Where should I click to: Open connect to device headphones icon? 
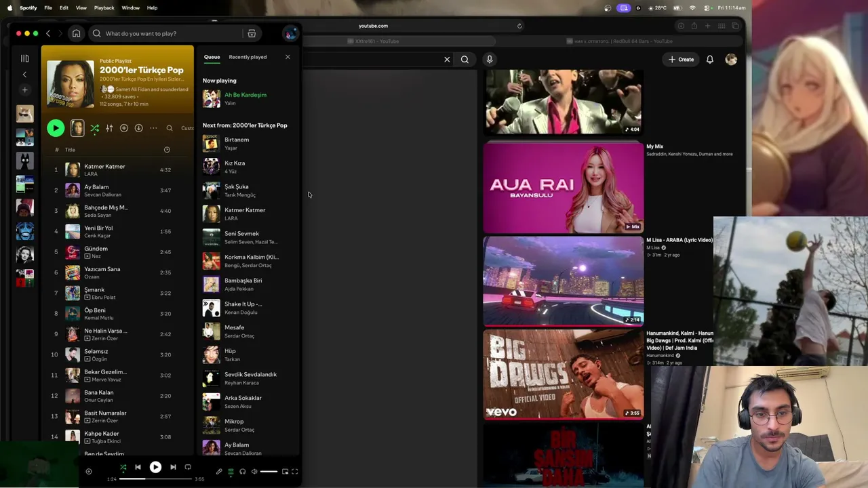242,472
